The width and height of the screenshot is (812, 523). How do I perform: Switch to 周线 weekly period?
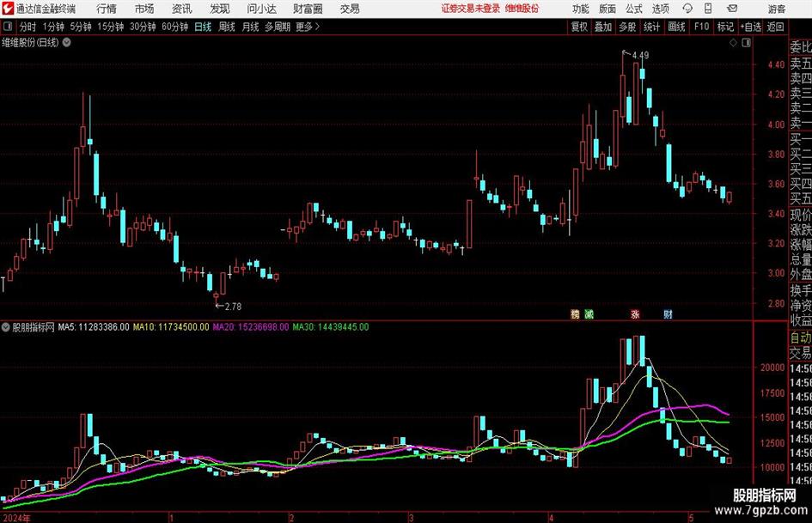226,27
